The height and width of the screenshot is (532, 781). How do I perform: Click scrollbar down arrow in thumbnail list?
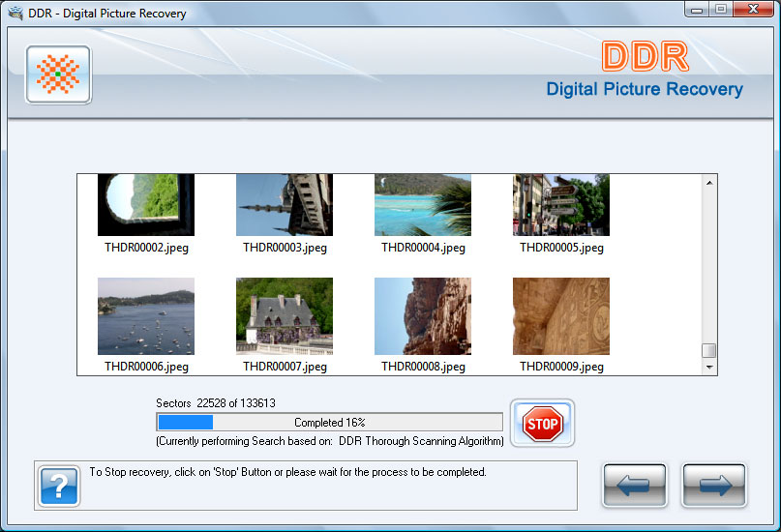[709, 368]
